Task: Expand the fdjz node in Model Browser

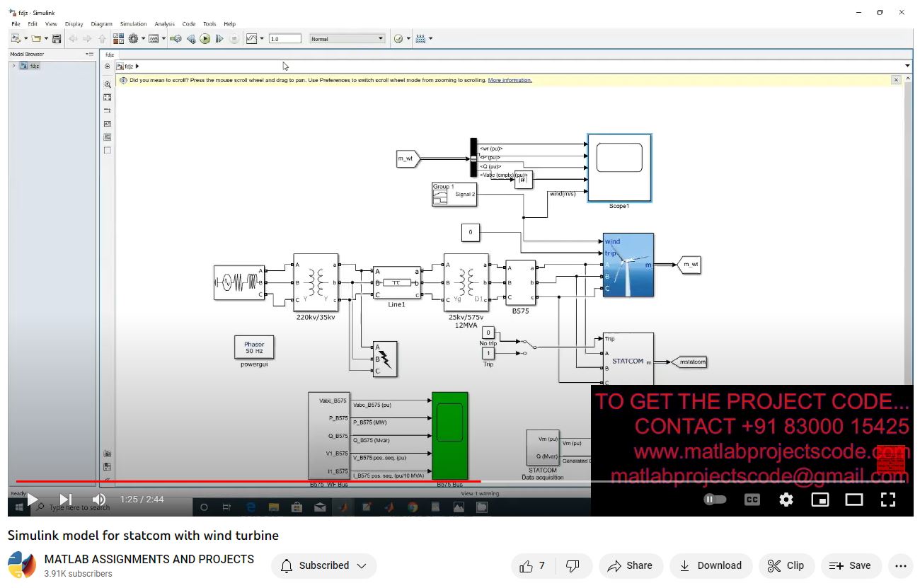Action: click(x=13, y=66)
